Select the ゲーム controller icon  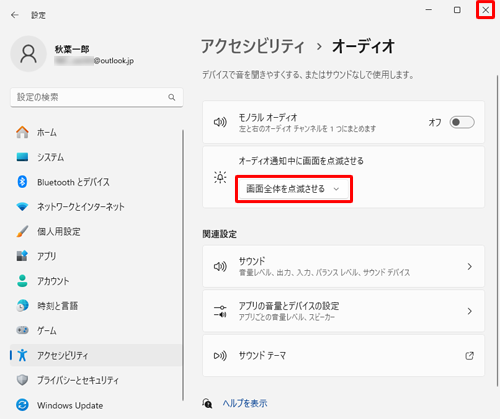pos(22,330)
